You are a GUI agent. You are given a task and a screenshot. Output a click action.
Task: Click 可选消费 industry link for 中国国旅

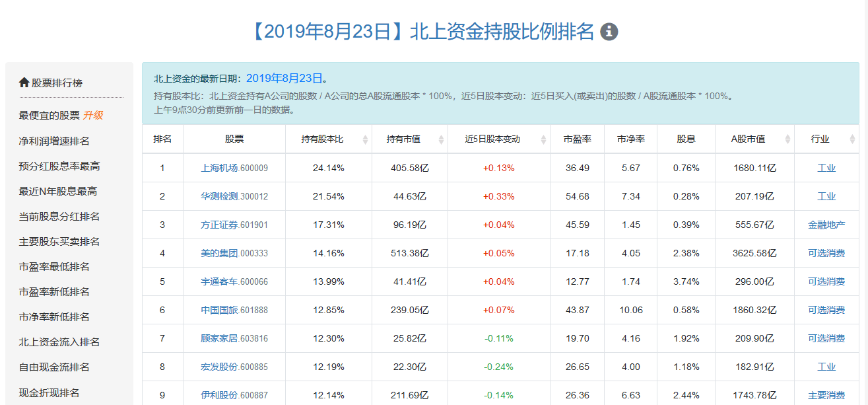826,310
